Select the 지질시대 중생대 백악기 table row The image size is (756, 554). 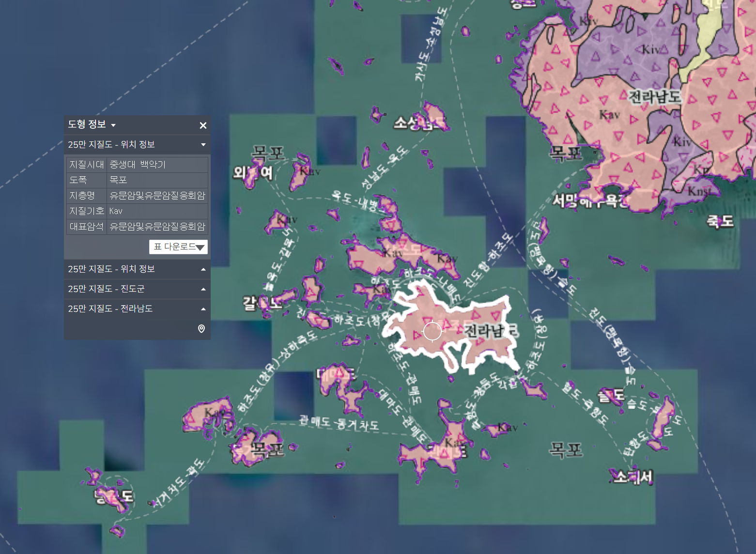coord(137,165)
